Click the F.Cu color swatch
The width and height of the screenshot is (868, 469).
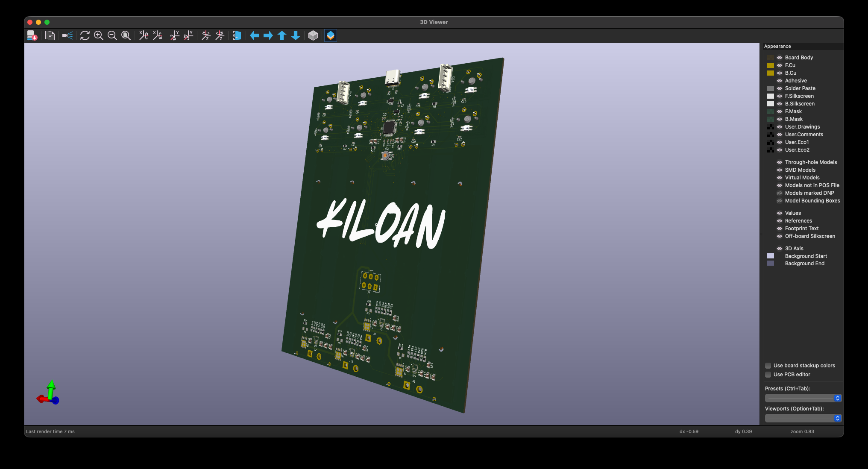point(771,65)
